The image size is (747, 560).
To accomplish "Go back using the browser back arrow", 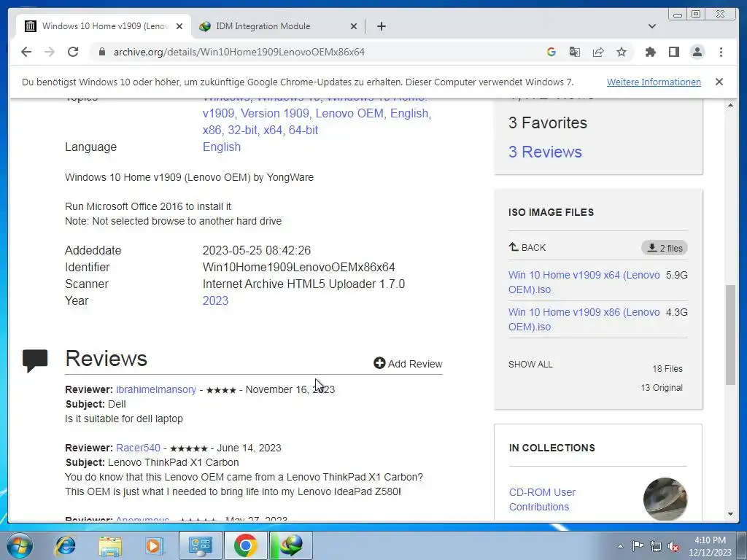I will [26, 52].
